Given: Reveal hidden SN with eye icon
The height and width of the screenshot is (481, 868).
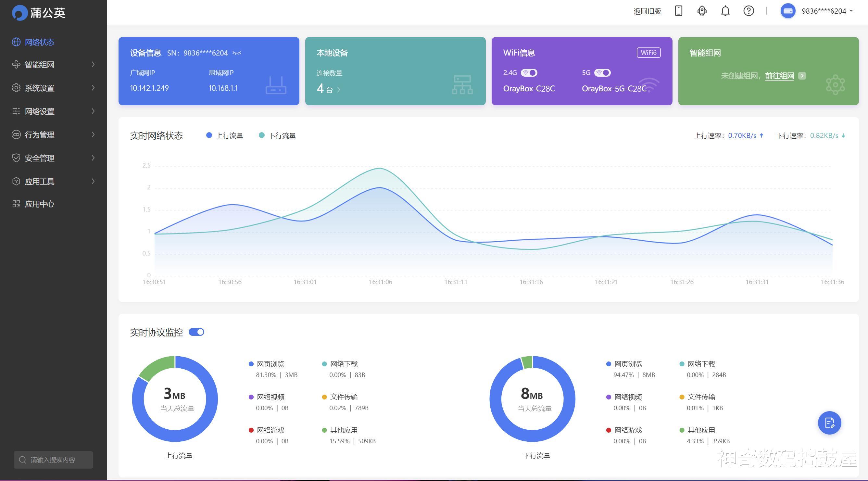Looking at the screenshot, I should [237, 53].
